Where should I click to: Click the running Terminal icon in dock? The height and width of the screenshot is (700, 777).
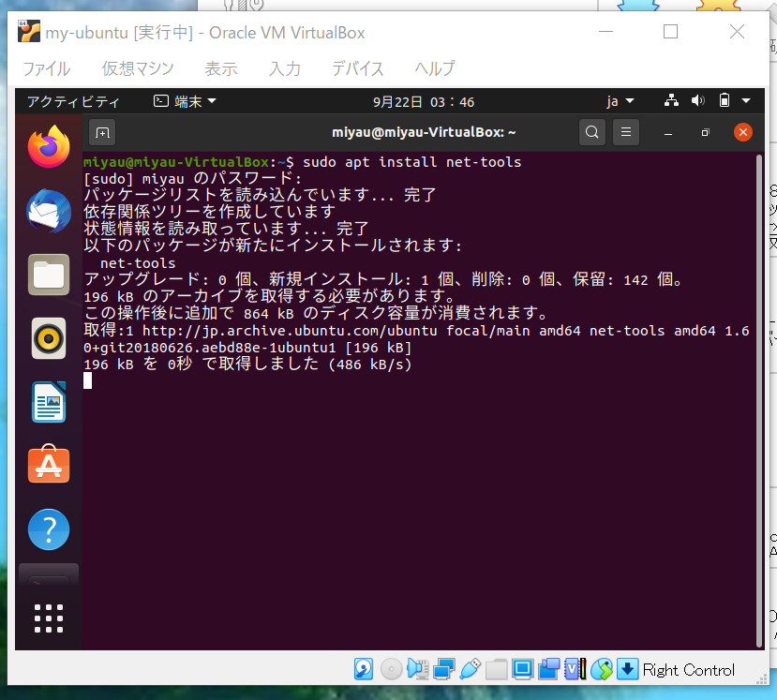point(49,574)
